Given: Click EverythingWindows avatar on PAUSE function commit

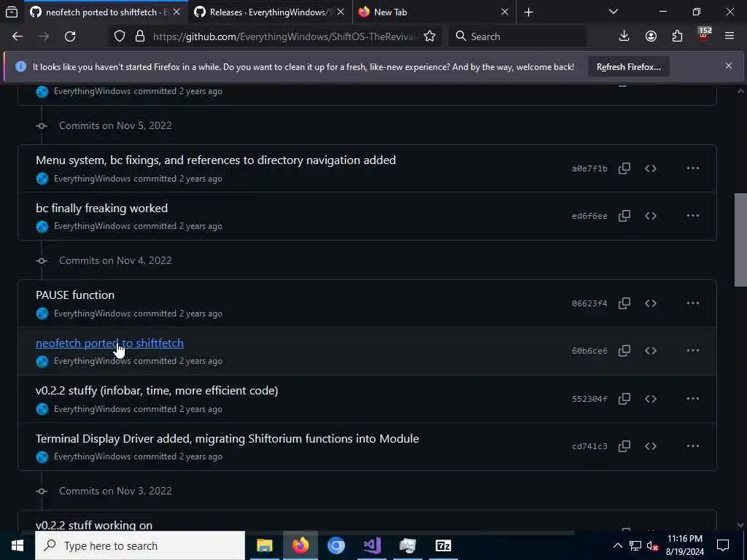Looking at the screenshot, I should [x=42, y=314].
